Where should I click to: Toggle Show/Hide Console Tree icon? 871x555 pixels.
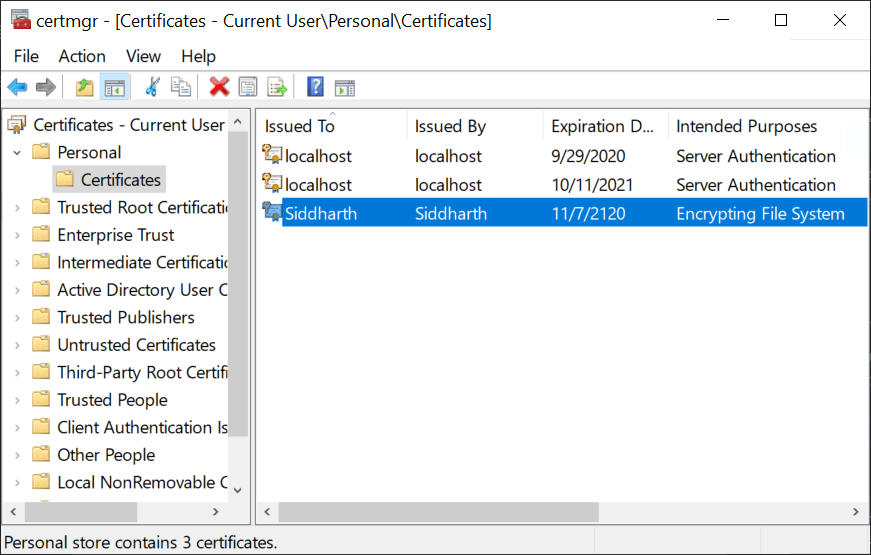[x=115, y=87]
